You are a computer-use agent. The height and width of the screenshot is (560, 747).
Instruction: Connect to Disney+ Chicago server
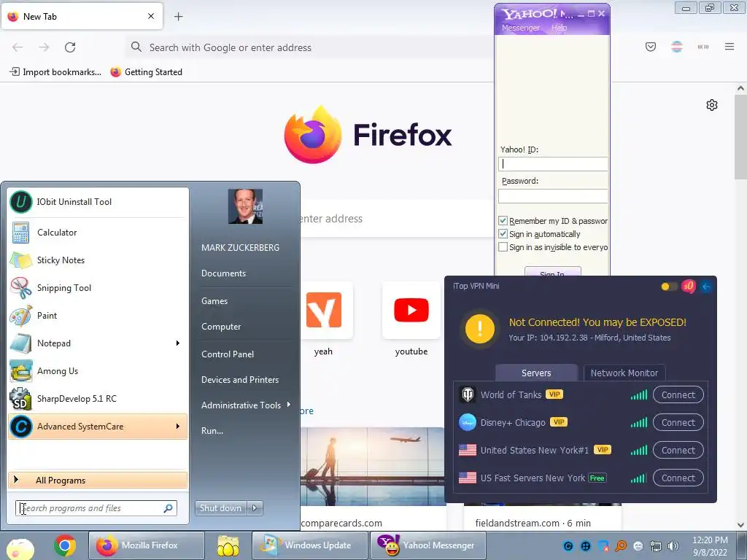(678, 422)
